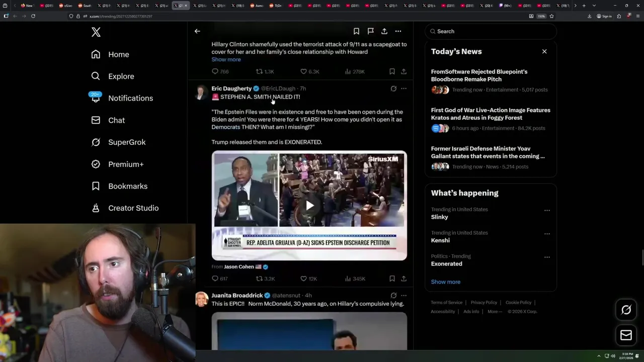Open Privacy Policy link

coord(484,303)
